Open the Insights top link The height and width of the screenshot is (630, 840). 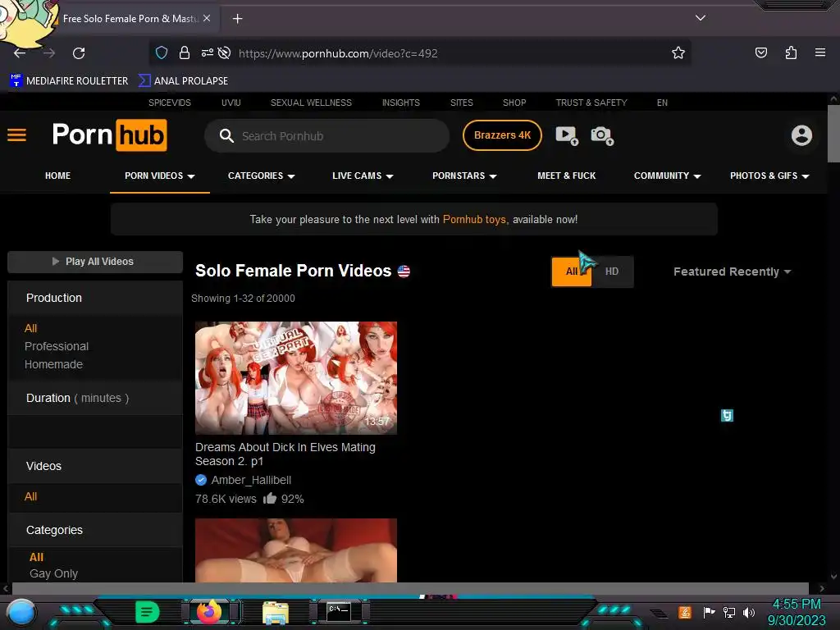(400, 103)
